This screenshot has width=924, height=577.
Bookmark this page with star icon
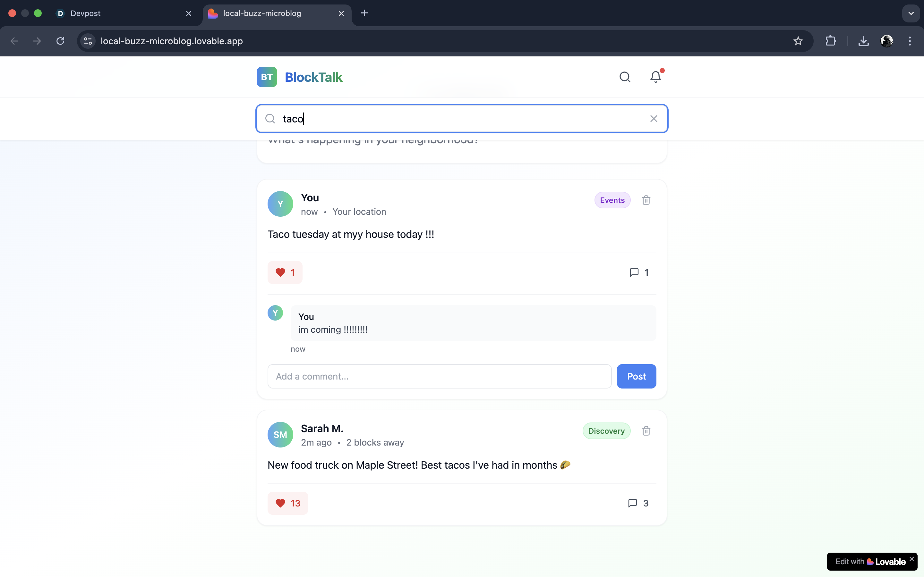click(798, 41)
